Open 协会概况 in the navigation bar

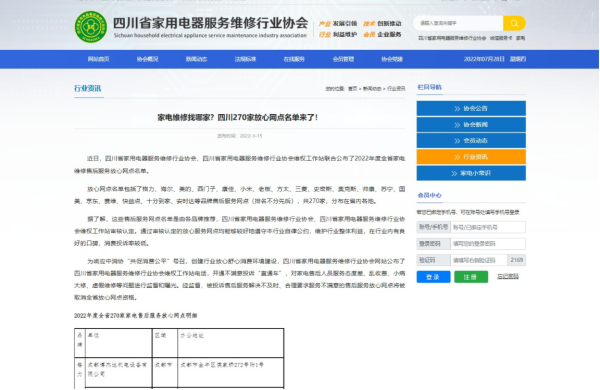click(147, 59)
